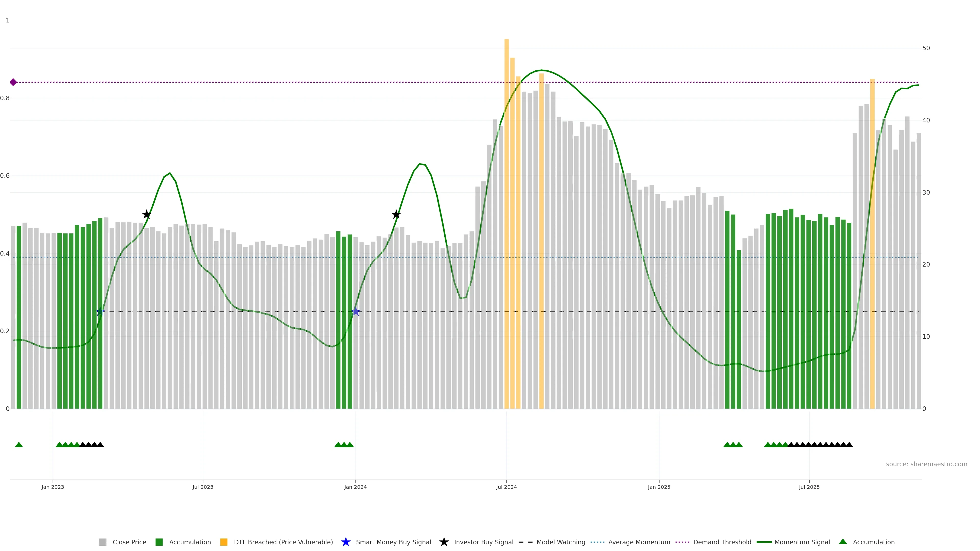Click the second Investor Buy Signal star
980x551 pixels.
tap(396, 215)
